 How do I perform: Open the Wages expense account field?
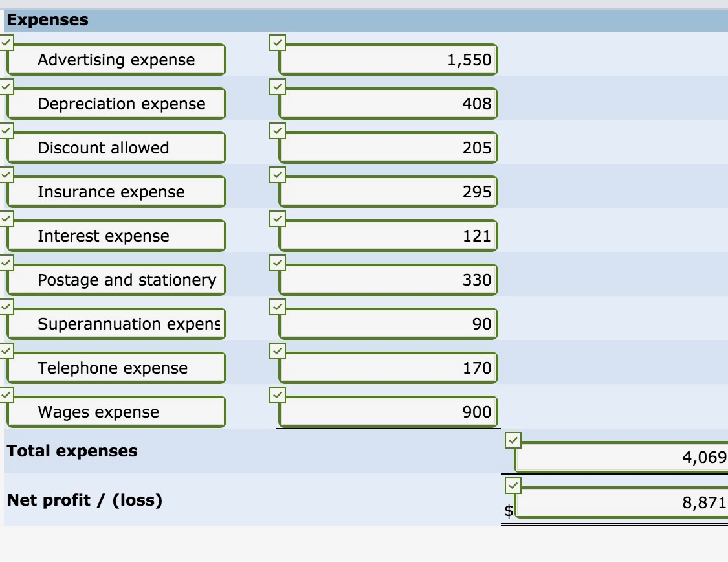(116, 412)
